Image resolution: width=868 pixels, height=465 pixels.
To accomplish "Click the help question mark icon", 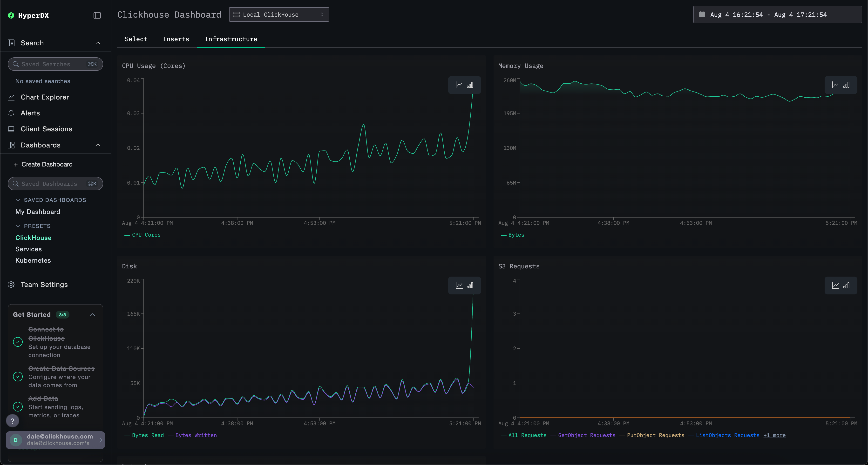I will 13,421.
